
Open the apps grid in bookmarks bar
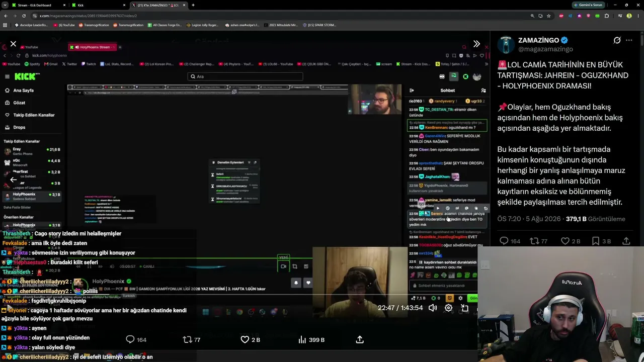[x=5, y=25]
